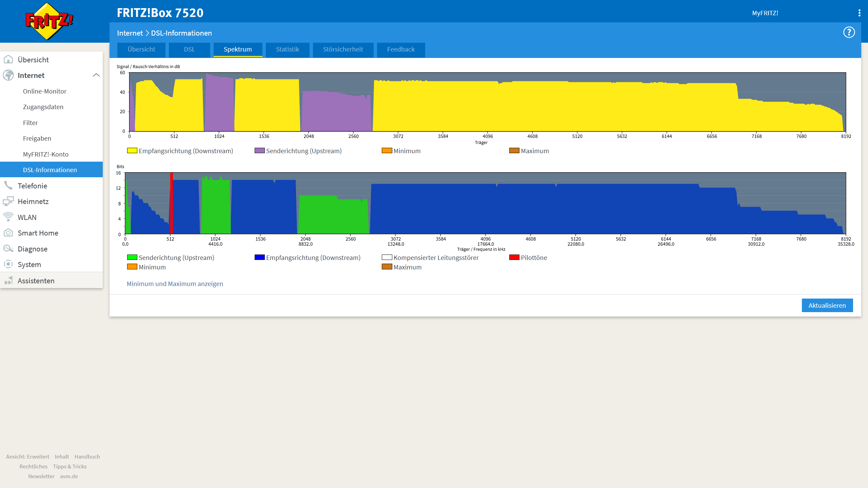Click the System gear icon

[8, 264]
